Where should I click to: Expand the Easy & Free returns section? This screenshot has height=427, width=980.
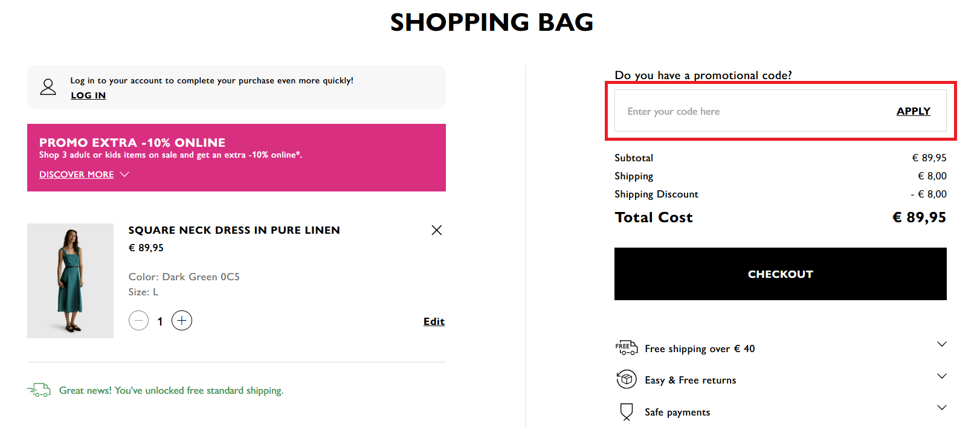(x=941, y=376)
